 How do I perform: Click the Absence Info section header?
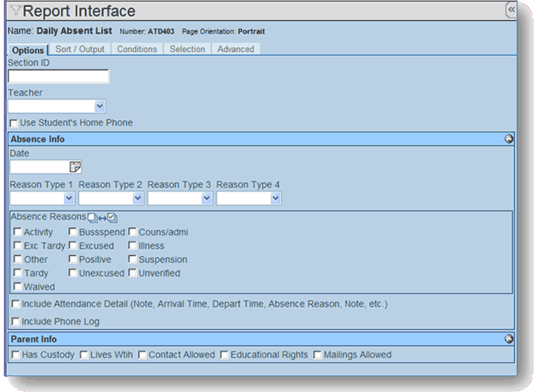tap(261, 139)
